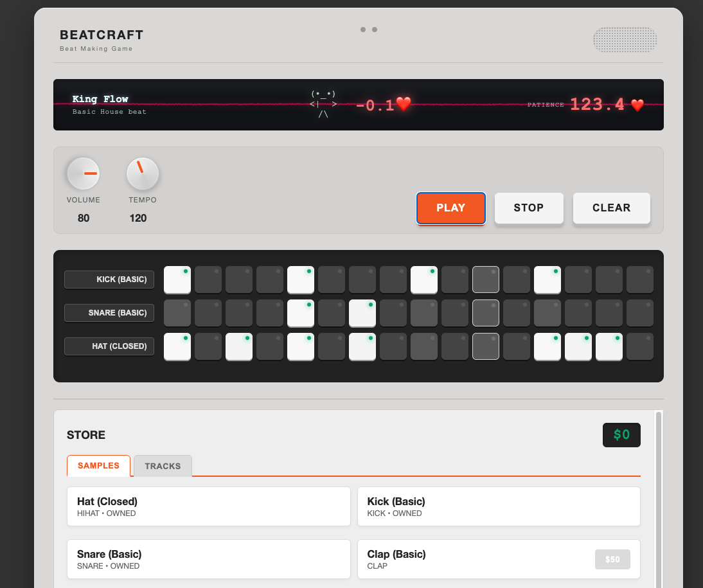Click the heart beside patience 123.4
This screenshot has height=588, width=703.
pos(637,105)
